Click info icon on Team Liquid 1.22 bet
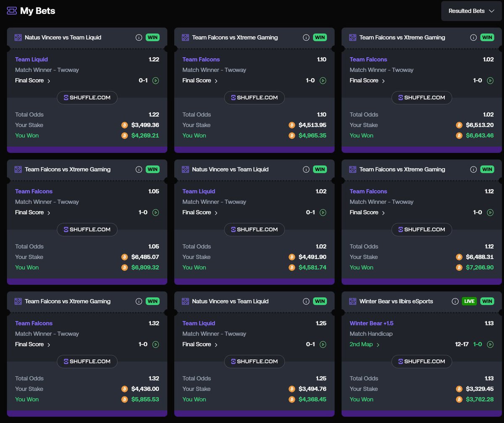Screen dimensions: 504x423 [x=139, y=37]
